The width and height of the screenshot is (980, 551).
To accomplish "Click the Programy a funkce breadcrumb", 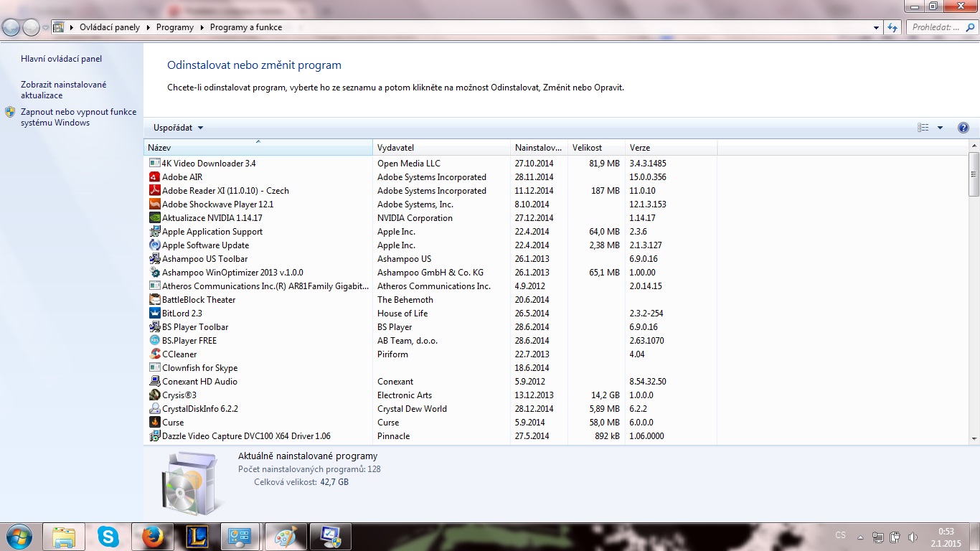I will 246,27.
